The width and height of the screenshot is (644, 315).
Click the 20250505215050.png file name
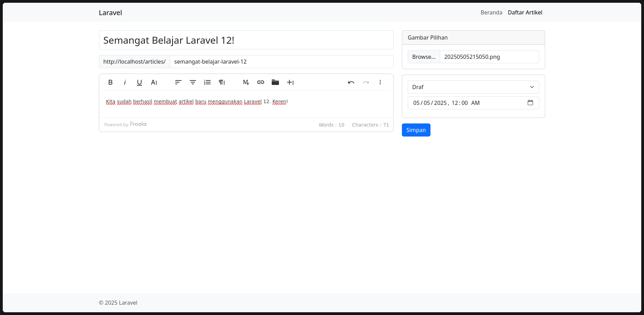coord(472,57)
